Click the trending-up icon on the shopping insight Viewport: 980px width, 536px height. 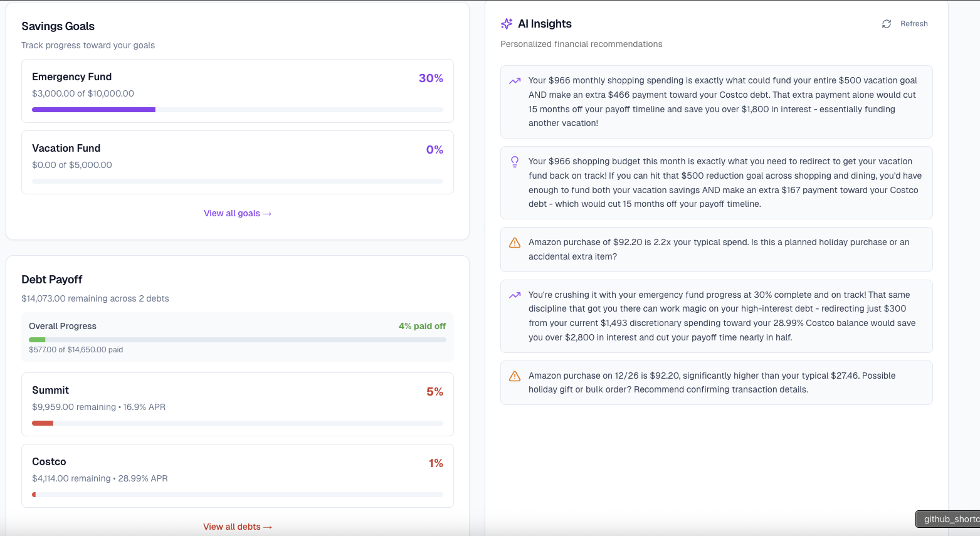click(x=514, y=81)
